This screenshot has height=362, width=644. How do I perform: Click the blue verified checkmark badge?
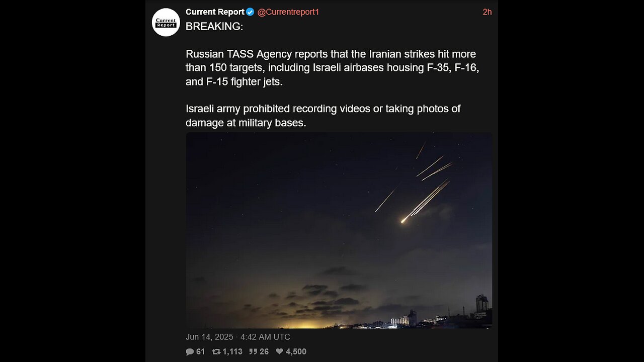(x=250, y=12)
